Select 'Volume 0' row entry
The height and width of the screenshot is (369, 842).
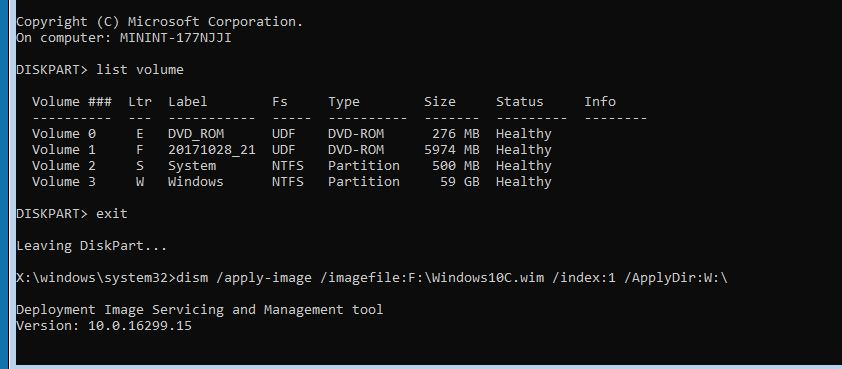63,134
